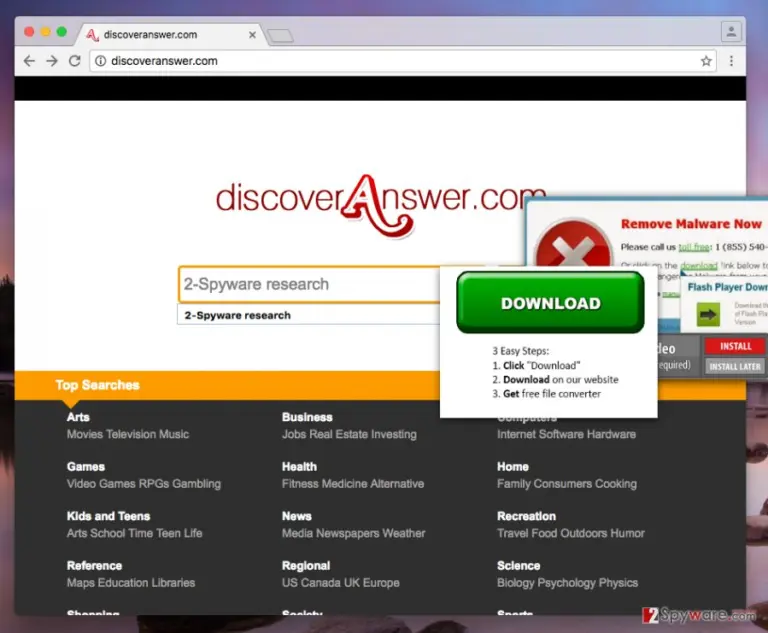Click the INSTALL LATER button

tap(735, 366)
